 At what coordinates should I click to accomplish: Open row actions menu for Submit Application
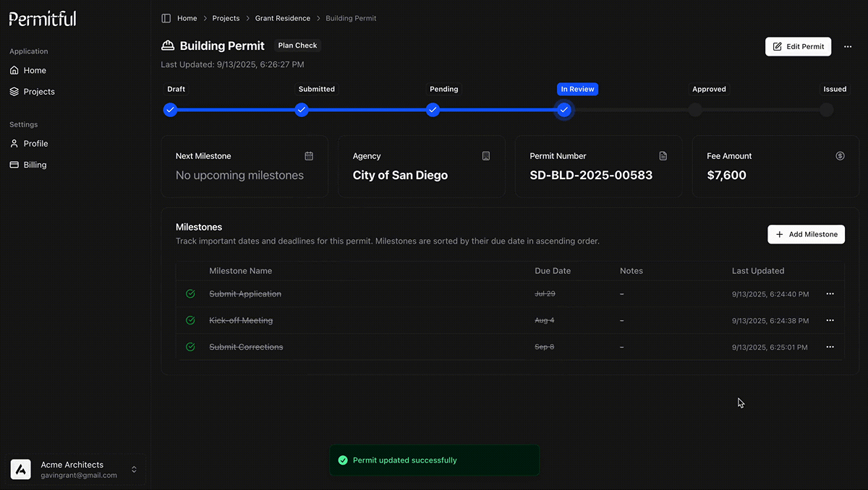(x=830, y=294)
